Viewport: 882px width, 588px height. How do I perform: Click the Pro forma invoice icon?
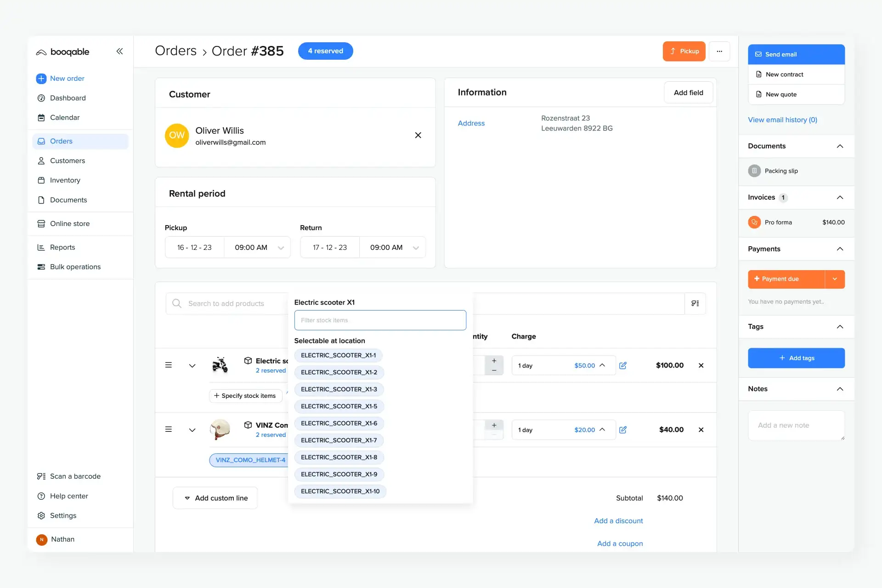(x=754, y=222)
